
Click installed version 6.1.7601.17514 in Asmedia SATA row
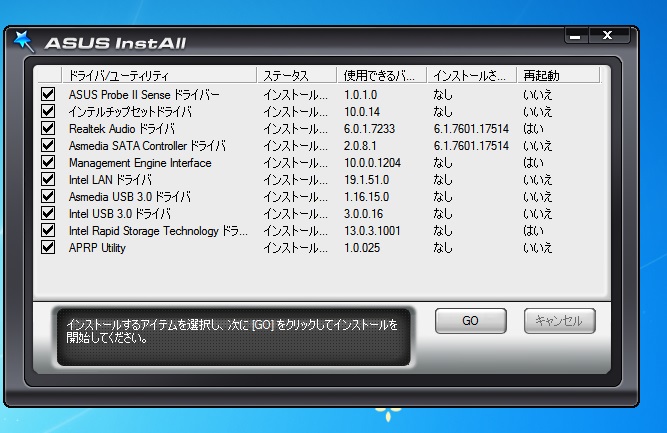pos(471,145)
